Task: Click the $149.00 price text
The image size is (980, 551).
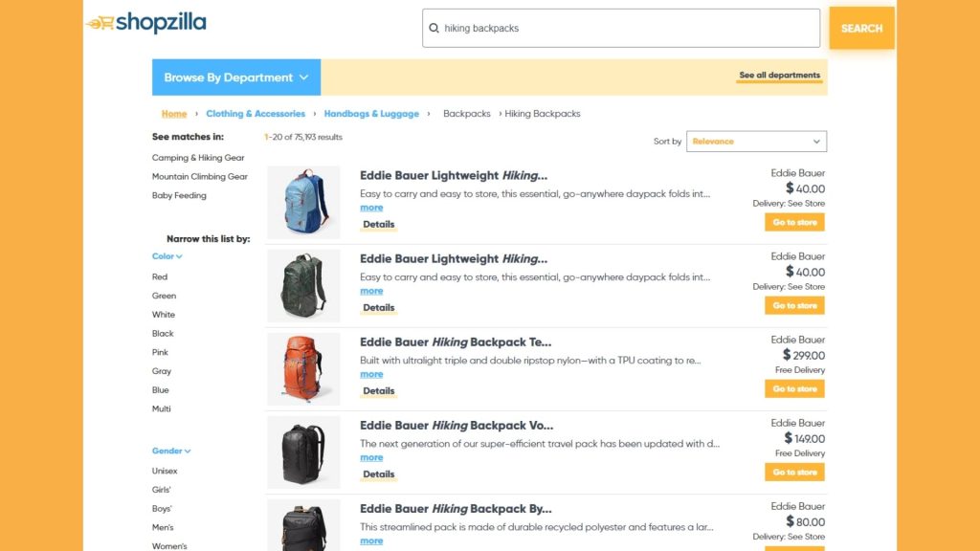Action: (804, 438)
